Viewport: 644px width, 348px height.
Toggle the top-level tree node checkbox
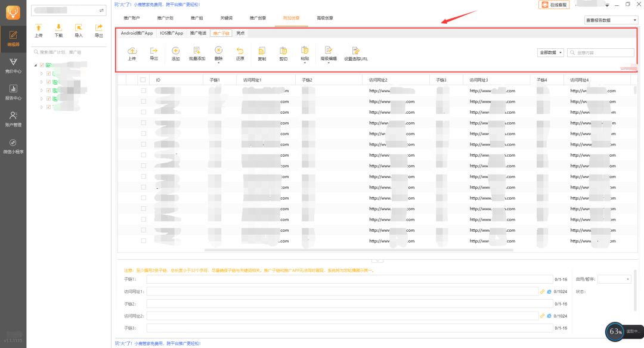click(x=41, y=65)
